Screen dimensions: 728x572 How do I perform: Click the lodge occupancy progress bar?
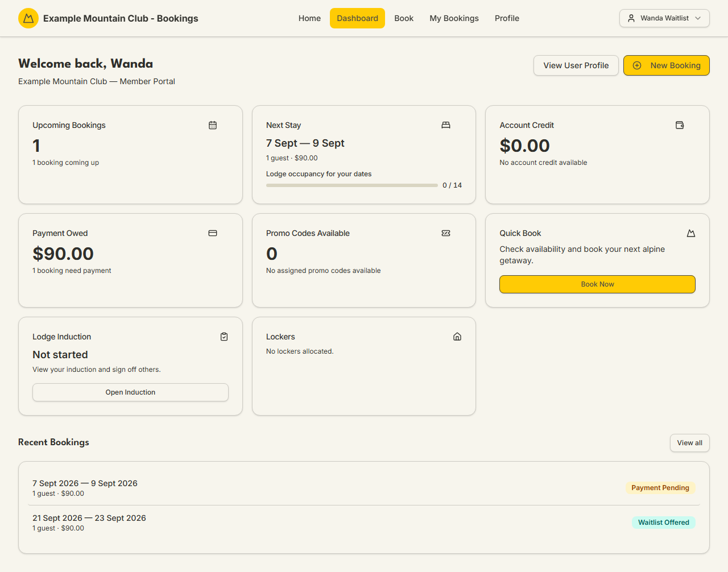pos(352,185)
